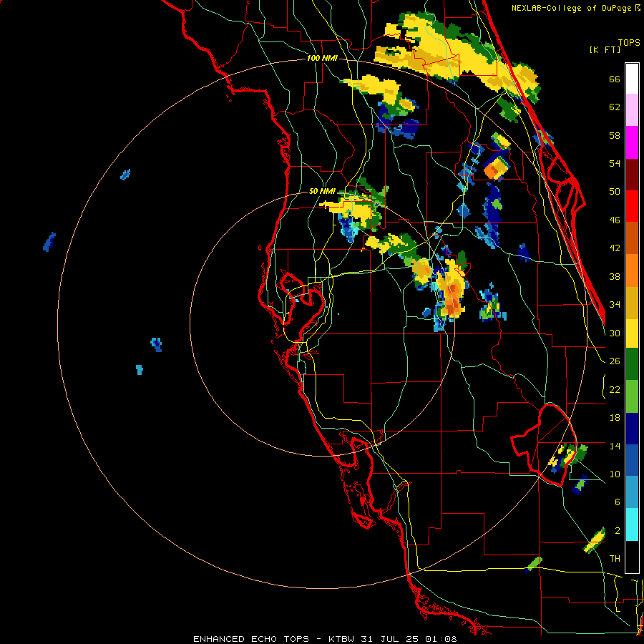Click the magenta legend swatch

[632, 142]
